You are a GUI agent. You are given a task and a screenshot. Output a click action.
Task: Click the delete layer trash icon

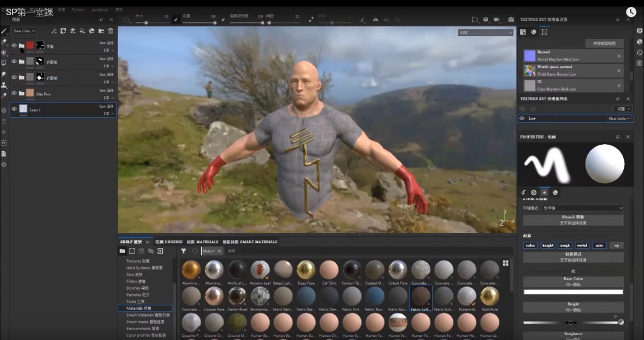[x=111, y=30]
